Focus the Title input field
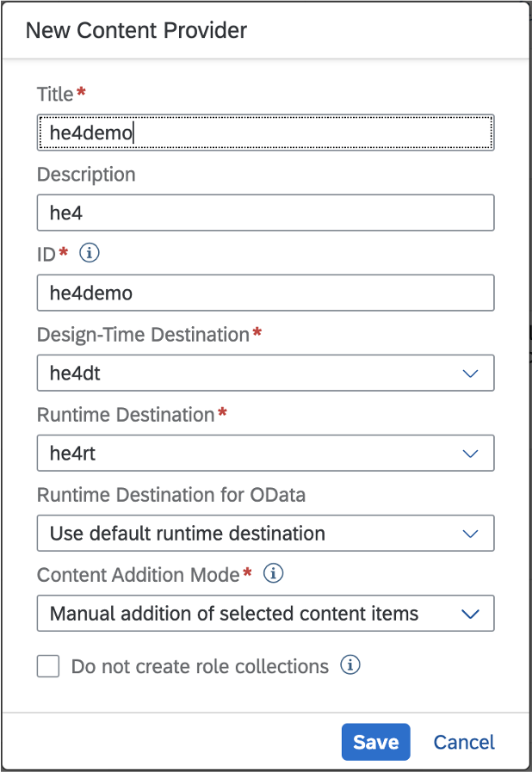532x772 pixels. click(x=265, y=133)
